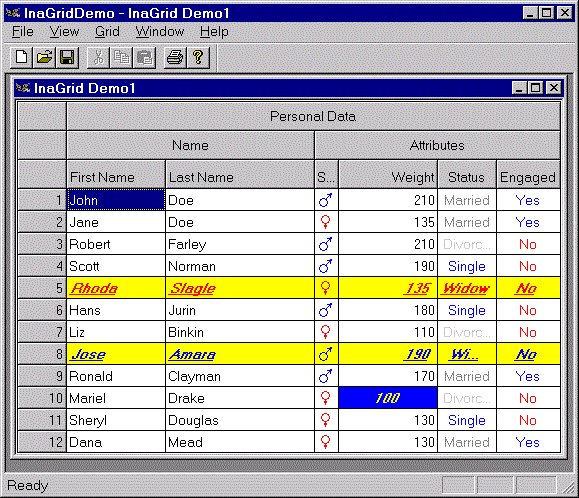
Task: Click the Open folder toolbar icon
Action: (44, 58)
